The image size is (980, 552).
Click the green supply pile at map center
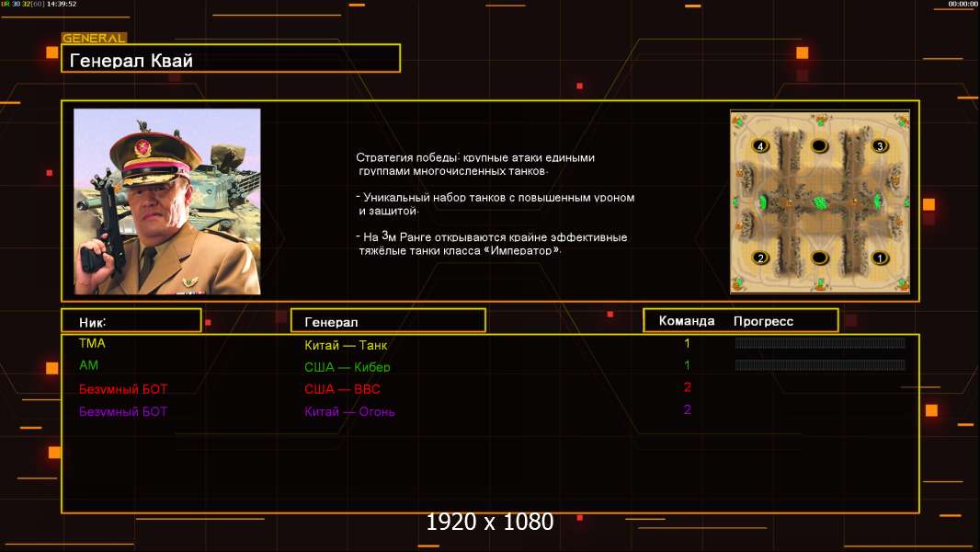pos(821,202)
